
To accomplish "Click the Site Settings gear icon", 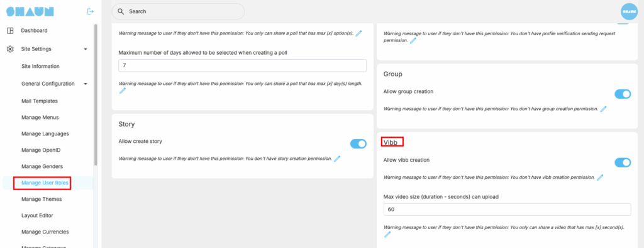I will click(x=10, y=49).
